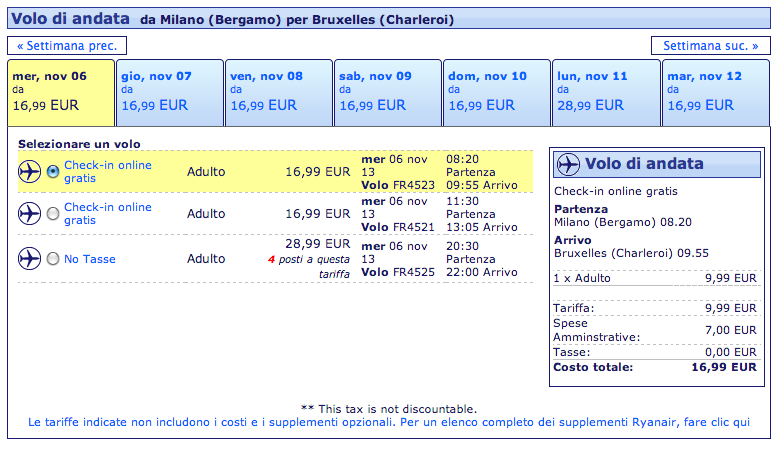Image resolution: width=780 pixels, height=449 pixels.
Task: Choose the No Tasse 20:30 flight radio button
Action: click(53, 259)
